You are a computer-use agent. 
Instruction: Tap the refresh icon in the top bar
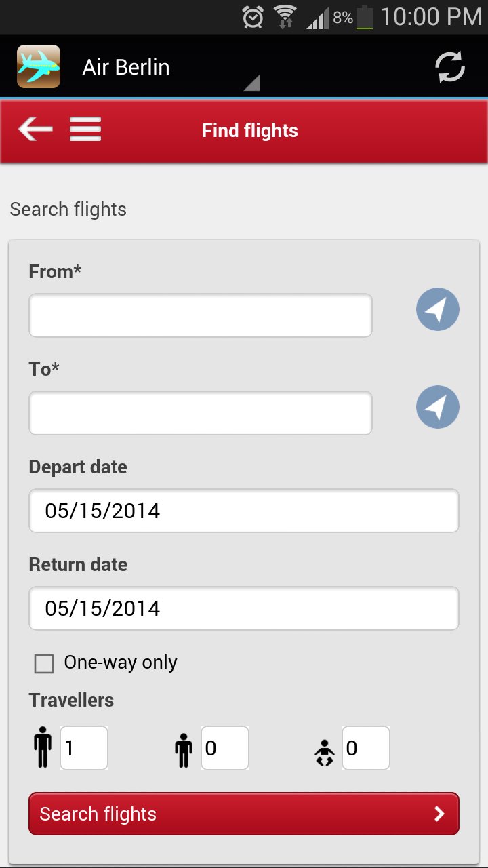coord(449,66)
